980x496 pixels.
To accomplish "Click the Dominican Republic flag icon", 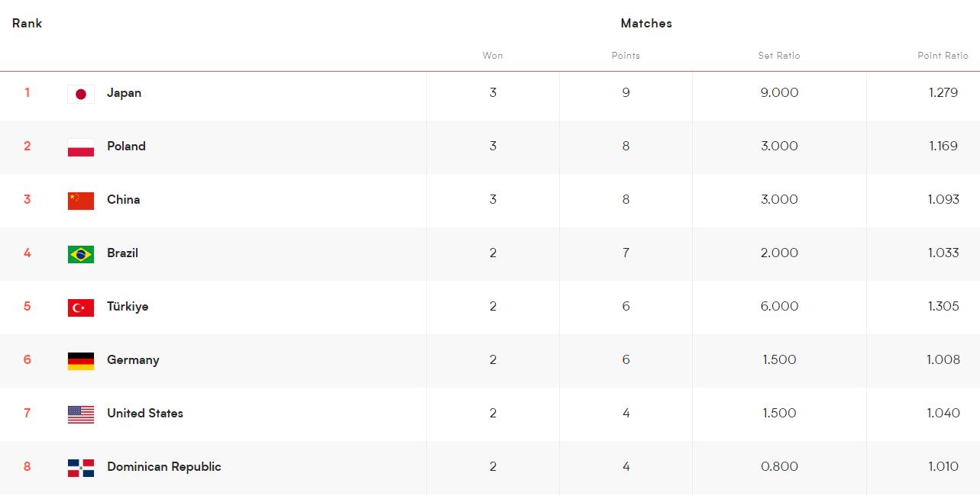I will pyautogui.click(x=80, y=468).
